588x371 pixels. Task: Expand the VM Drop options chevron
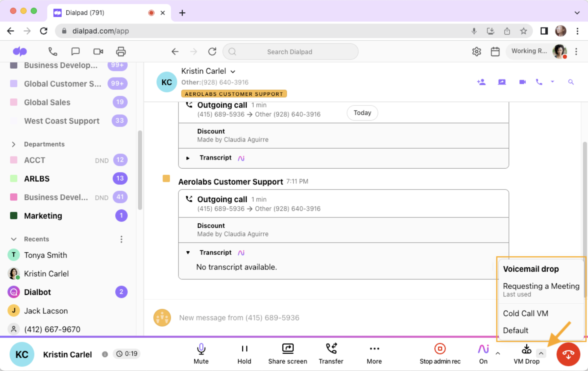[541, 353]
